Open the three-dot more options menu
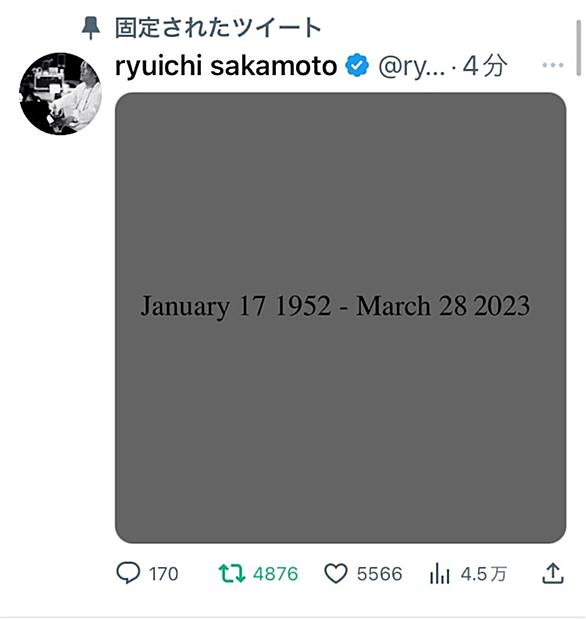 pos(553,65)
